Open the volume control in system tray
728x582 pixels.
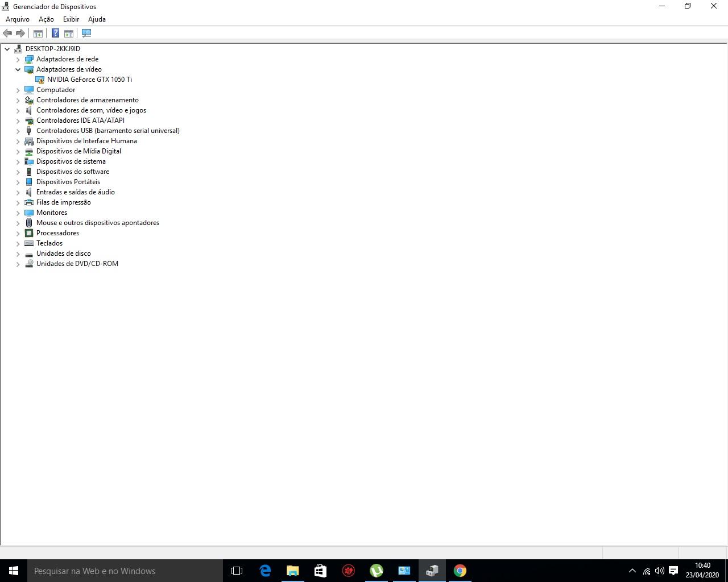tap(660, 571)
